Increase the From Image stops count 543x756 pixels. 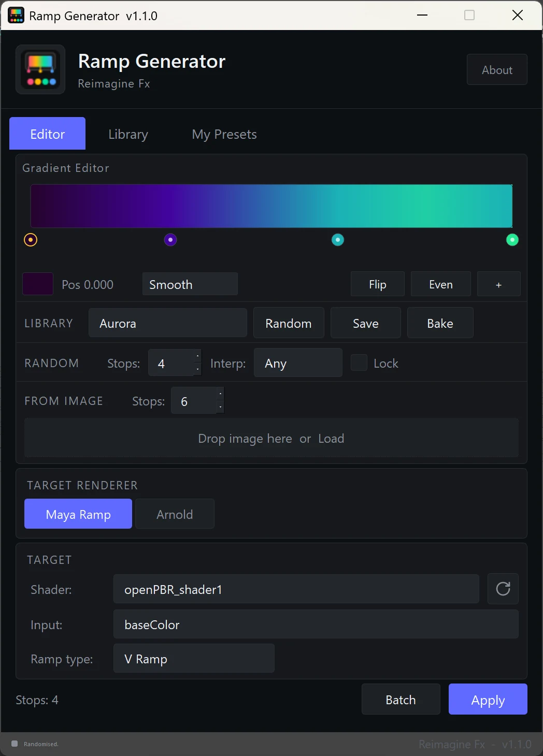point(221,394)
